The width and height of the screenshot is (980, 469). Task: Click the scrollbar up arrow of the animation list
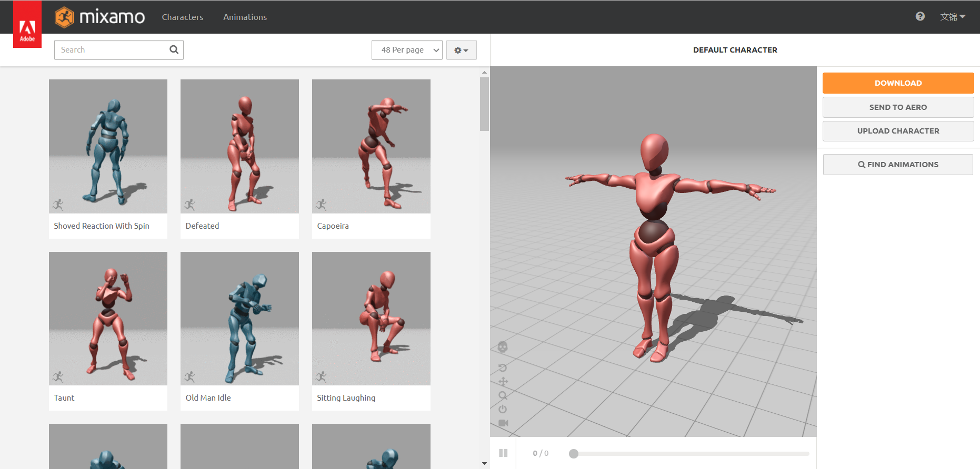[x=484, y=73]
